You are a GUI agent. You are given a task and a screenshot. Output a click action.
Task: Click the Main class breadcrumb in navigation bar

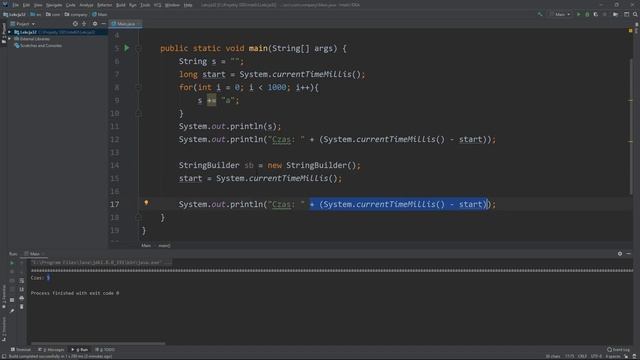[100, 14]
